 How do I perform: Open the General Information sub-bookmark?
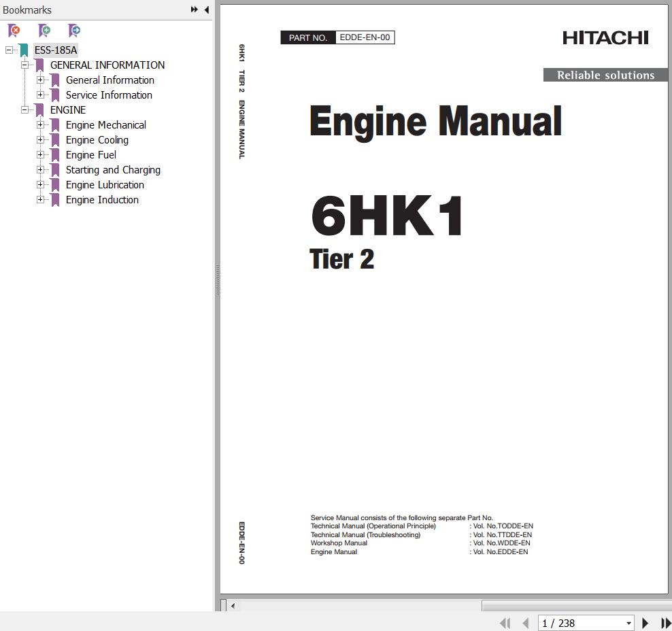110,80
